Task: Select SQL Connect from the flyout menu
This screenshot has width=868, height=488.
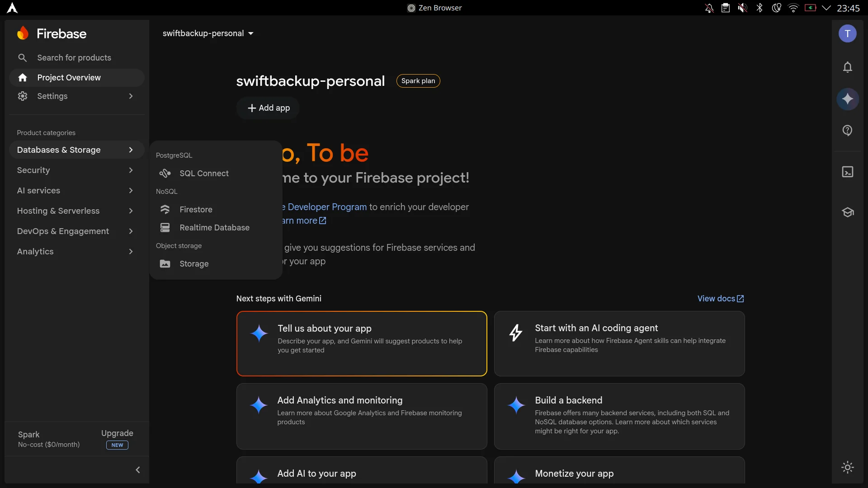Action: click(x=216, y=174)
